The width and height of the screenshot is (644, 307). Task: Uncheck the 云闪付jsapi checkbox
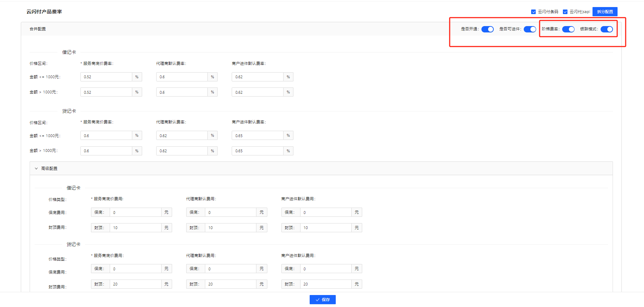[x=565, y=12]
